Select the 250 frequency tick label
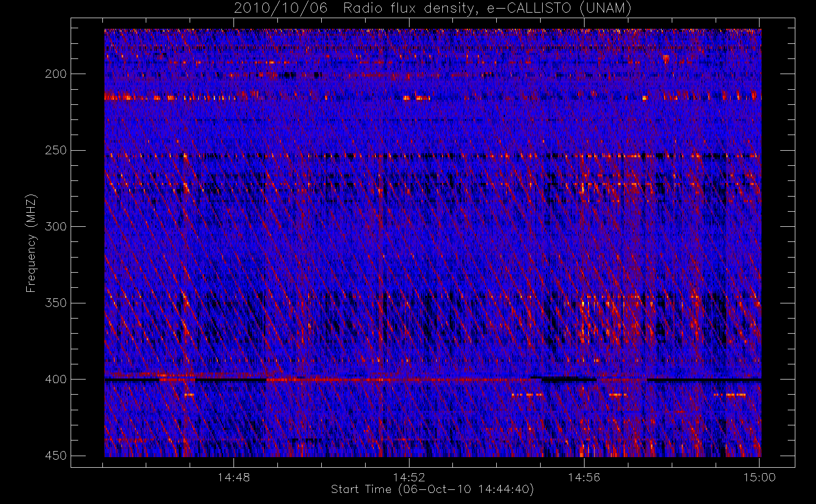The image size is (816, 504). 56,150
